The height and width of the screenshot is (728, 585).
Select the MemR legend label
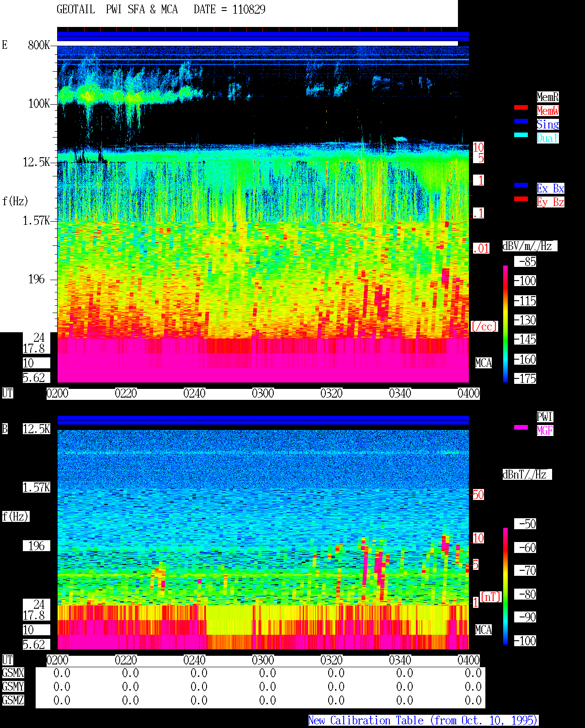(x=548, y=97)
